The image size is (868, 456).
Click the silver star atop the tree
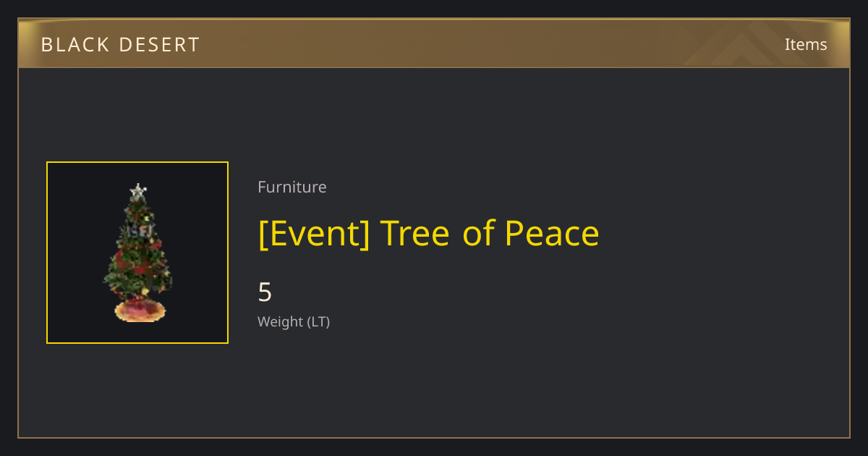(x=138, y=191)
